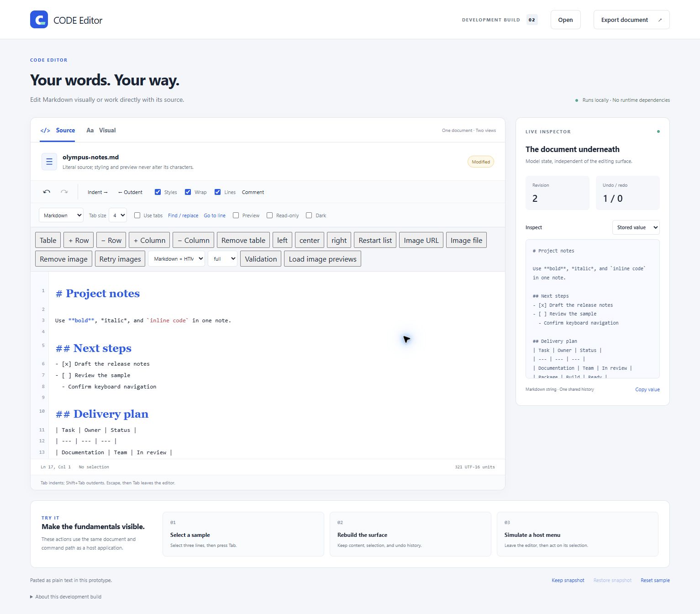Click the ## Next steps heading line
Image resolution: width=700 pixels, height=614 pixels.
pyautogui.click(x=94, y=348)
